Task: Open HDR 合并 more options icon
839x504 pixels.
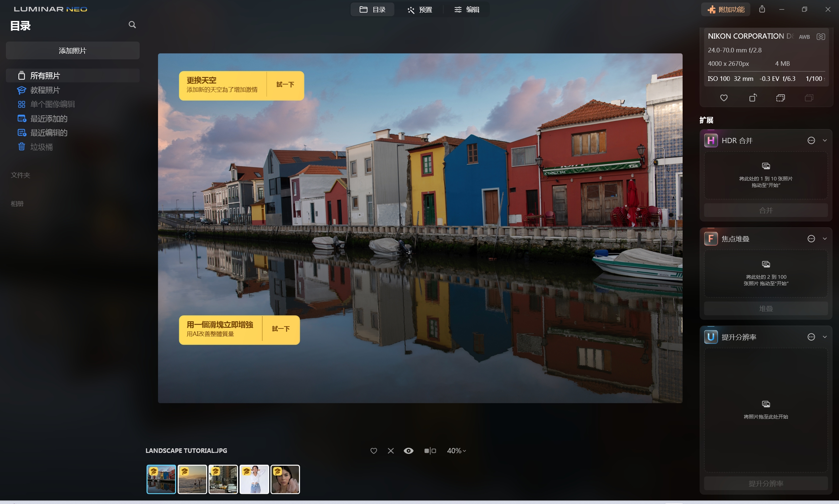Action: click(x=811, y=140)
